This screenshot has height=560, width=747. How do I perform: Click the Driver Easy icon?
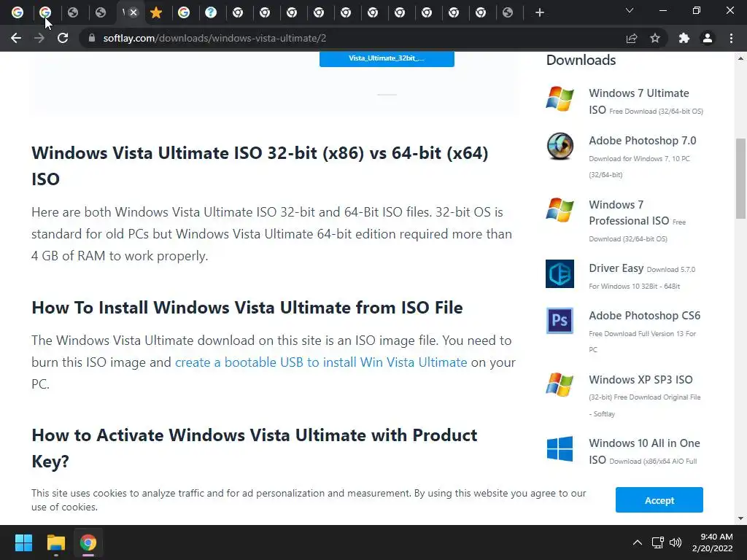tap(560, 274)
